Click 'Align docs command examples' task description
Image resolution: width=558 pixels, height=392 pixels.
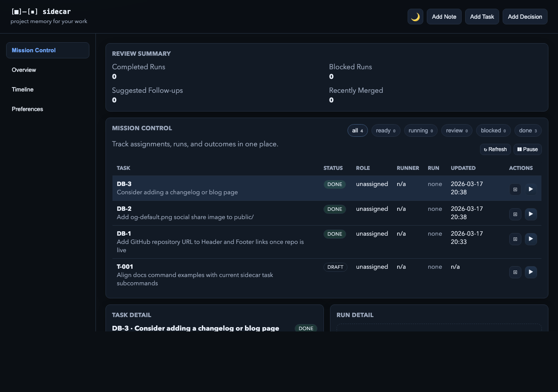point(195,279)
